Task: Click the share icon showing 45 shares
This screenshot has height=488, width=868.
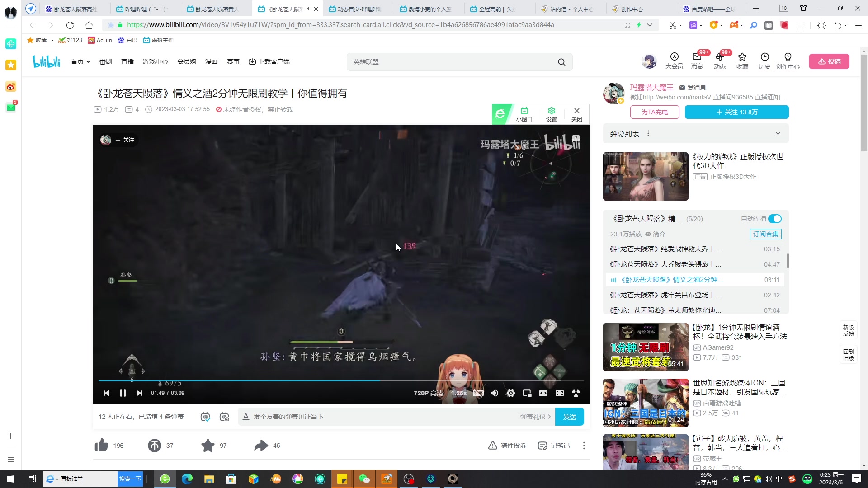Action: [x=260, y=446]
